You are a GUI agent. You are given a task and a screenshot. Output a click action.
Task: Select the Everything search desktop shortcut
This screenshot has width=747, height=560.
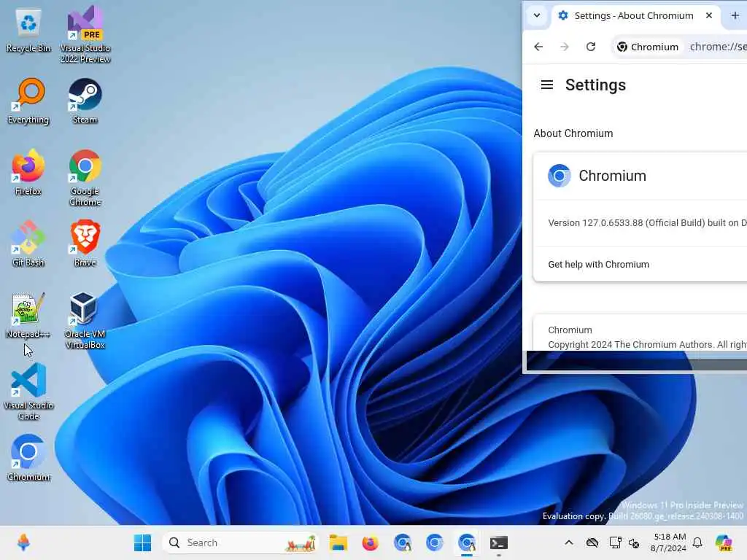pyautogui.click(x=28, y=101)
